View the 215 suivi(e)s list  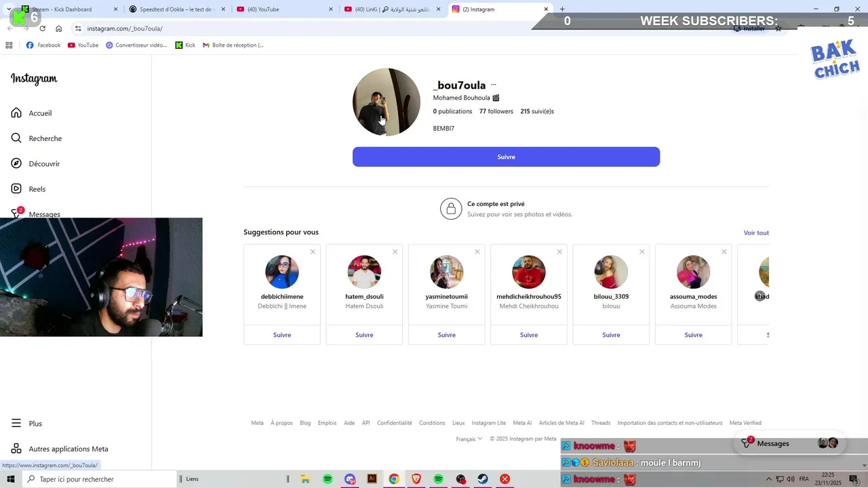coord(537,111)
